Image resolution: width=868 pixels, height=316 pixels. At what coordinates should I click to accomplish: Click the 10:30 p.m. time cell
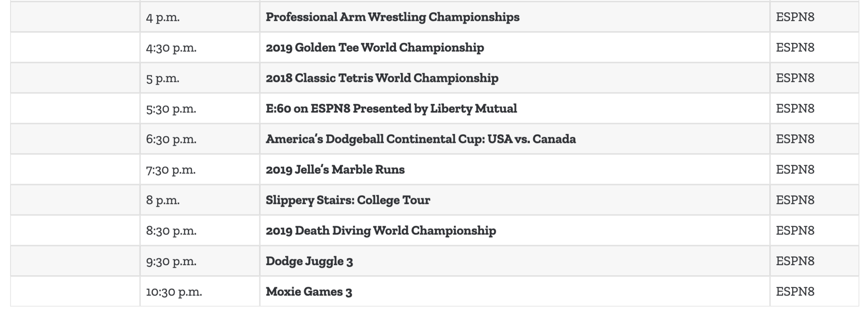200,292
